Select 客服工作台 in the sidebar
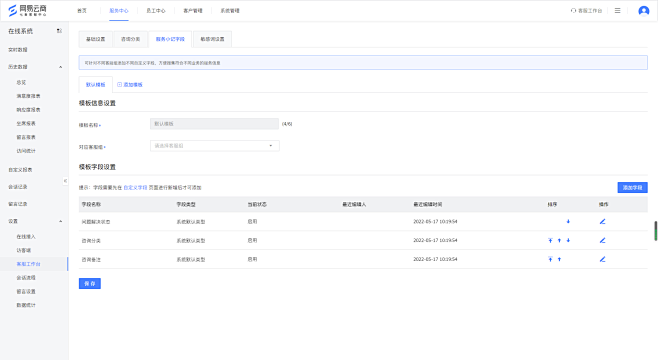 click(x=29, y=264)
